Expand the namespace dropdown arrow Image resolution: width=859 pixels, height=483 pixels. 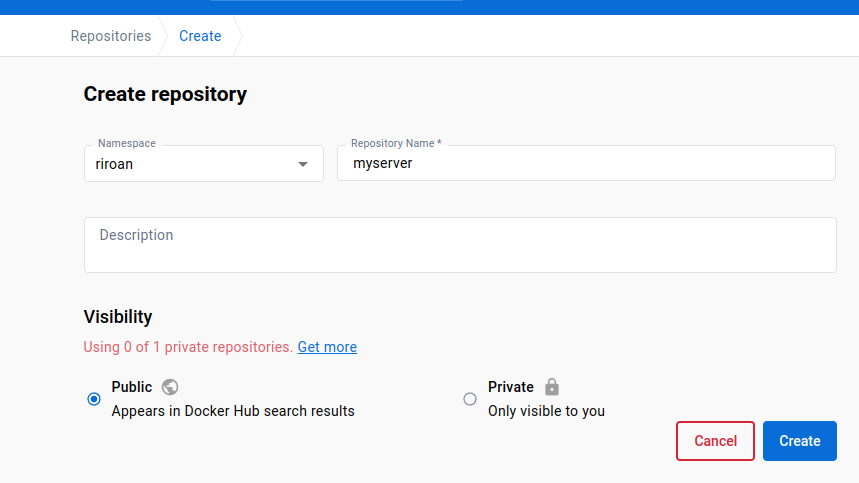pyautogui.click(x=303, y=164)
